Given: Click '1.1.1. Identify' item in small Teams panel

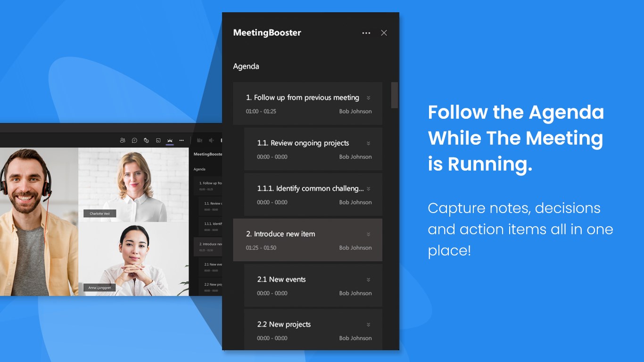Looking at the screenshot, I should tap(210, 226).
